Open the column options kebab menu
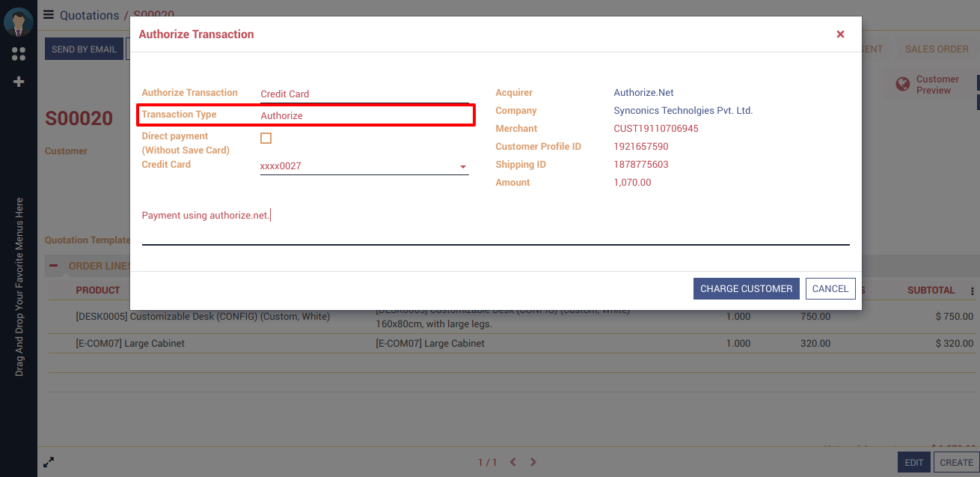This screenshot has width=980, height=477. [973, 291]
